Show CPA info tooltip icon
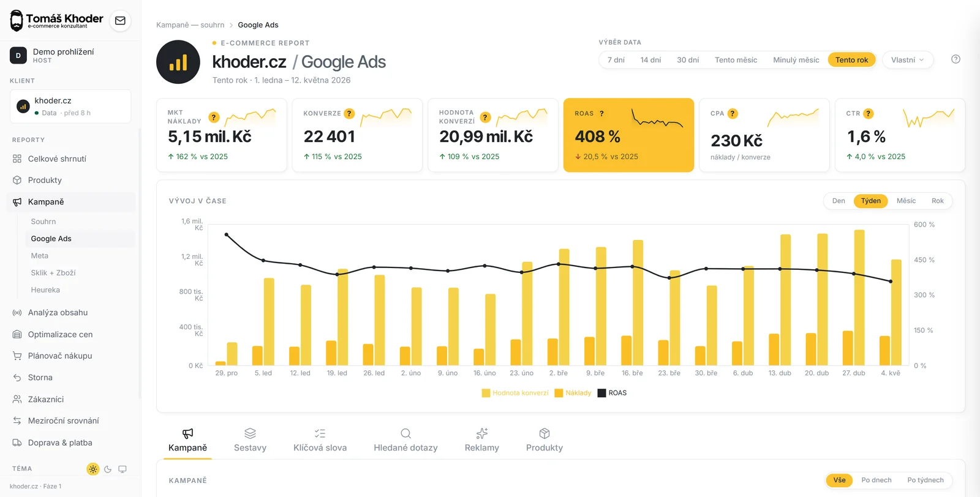 [733, 113]
